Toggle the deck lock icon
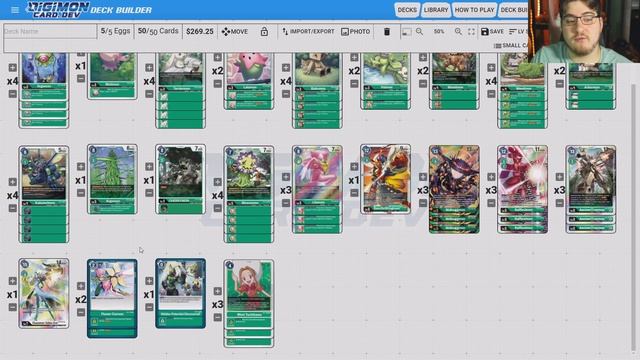Screen dimensions: 640x360 [264, 31]
